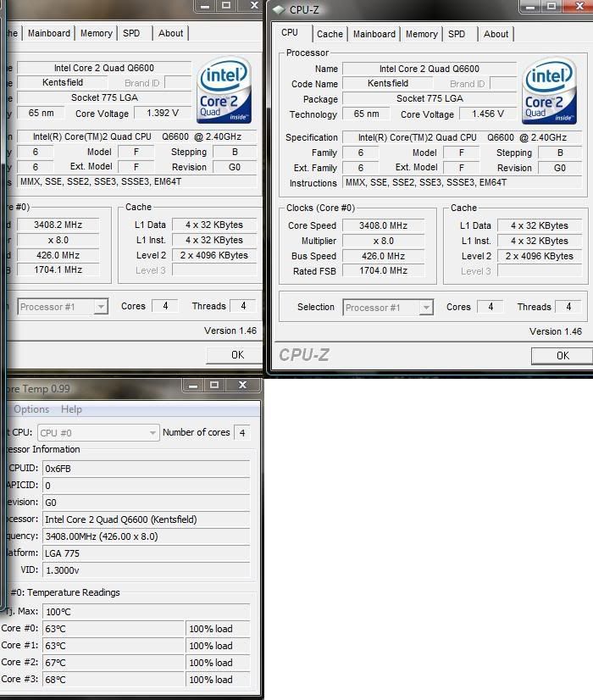The height and width of the screenshot is (700, 593).
Task: Open the Mainboard tab in right CPU-Z window
Action: coord(374,34)
